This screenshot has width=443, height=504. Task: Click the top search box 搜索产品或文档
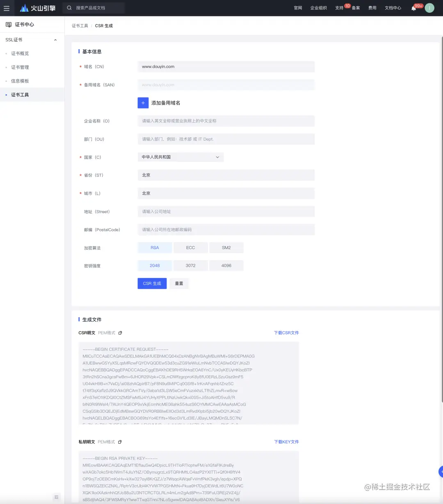tap(94, 8)
